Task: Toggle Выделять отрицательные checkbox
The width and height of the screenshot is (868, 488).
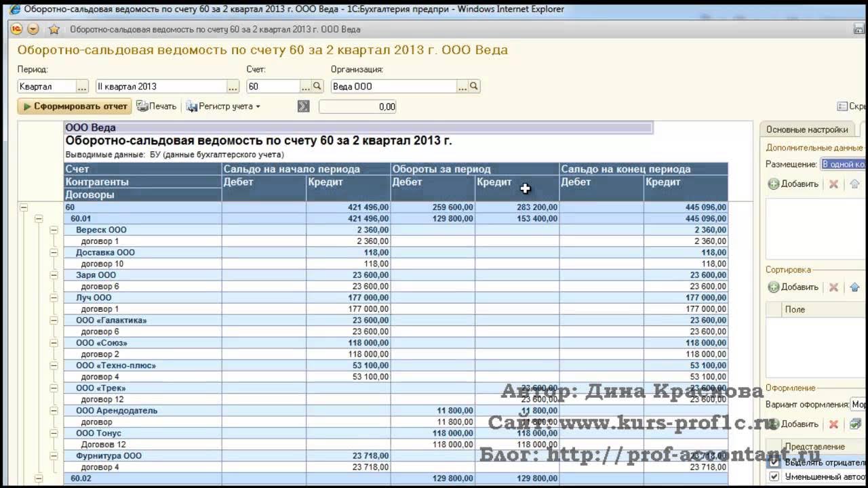Action: coord(774,462)
